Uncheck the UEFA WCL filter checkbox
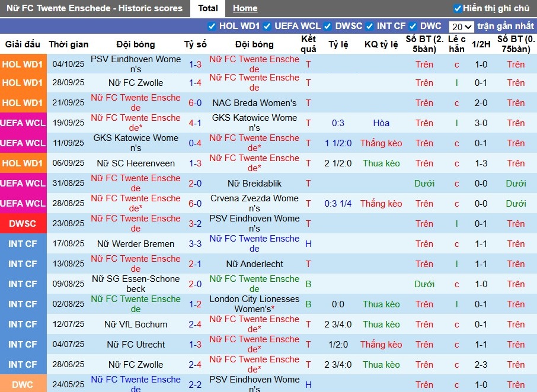The height and width of the screenshot is (392, 537). click(x=267, y=26)
